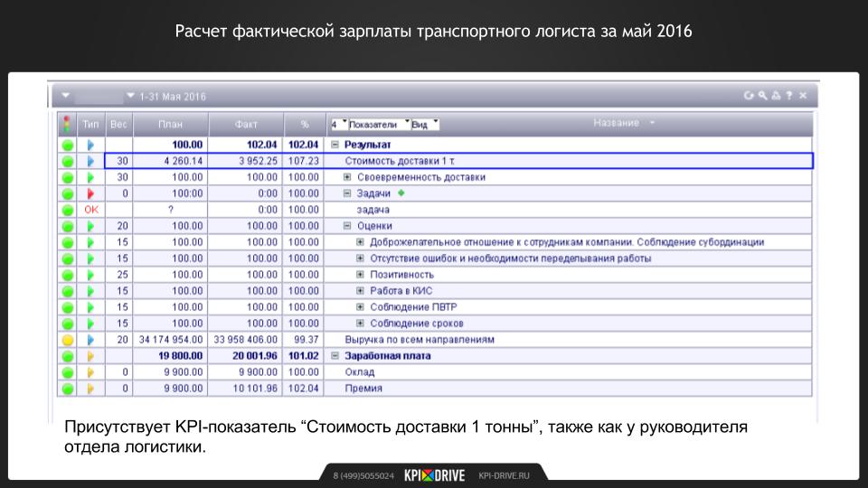Open help via the question mark icon
This screenshot has width=868, height=488.
click(788, 96)
